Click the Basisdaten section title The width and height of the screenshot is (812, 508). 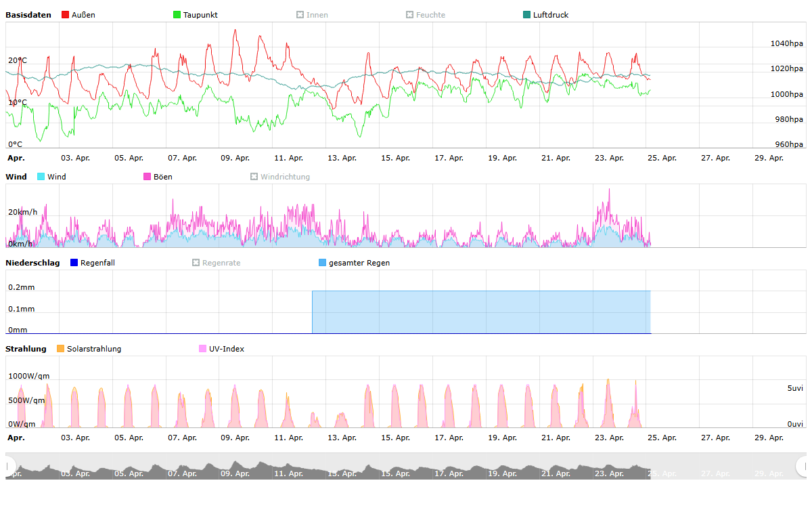tap(28, 15)
